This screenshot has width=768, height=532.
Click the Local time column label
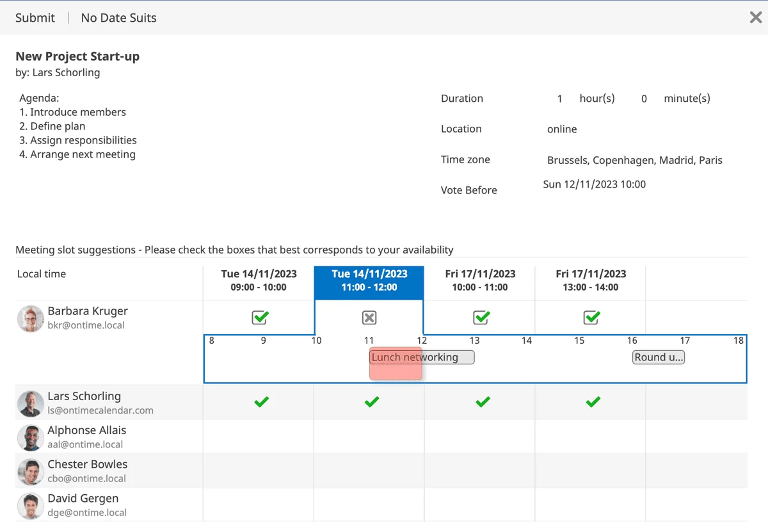(x=42, y=274)
